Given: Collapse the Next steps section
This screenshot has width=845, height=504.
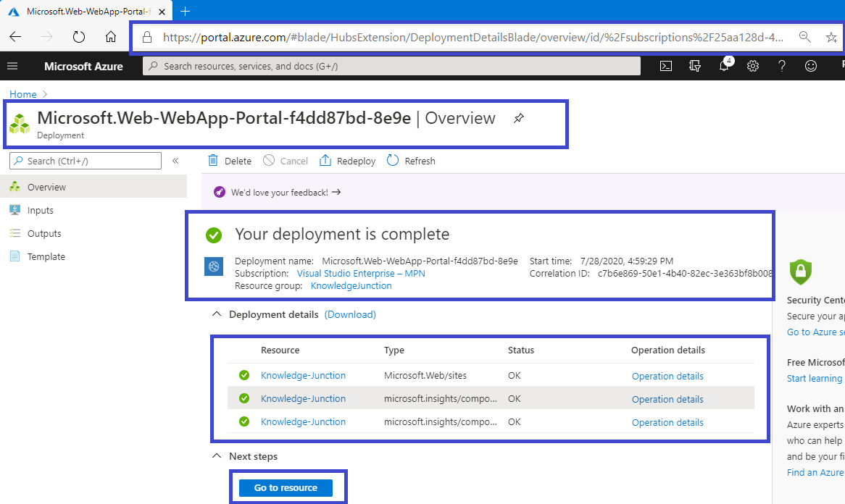Looking at the screenshot, I should (217, 456).
